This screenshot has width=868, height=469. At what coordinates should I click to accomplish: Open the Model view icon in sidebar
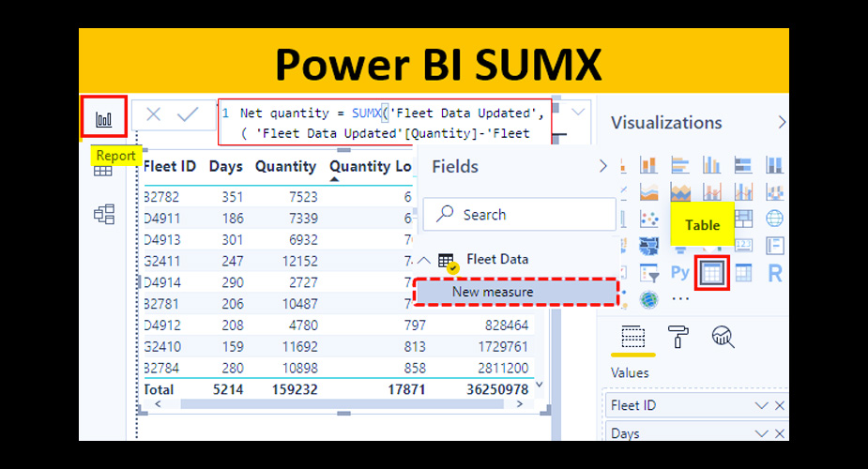(104, 214)
